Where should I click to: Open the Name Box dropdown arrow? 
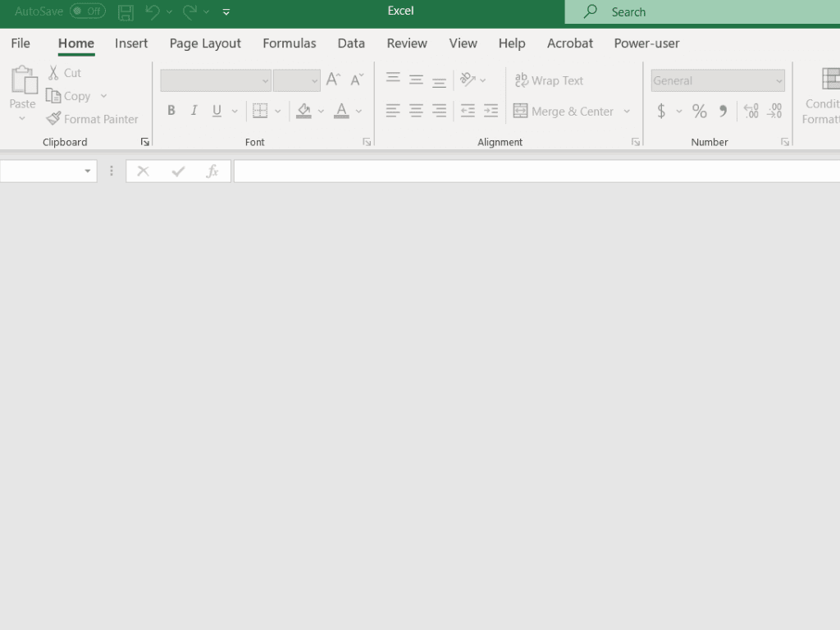point(87,171)
